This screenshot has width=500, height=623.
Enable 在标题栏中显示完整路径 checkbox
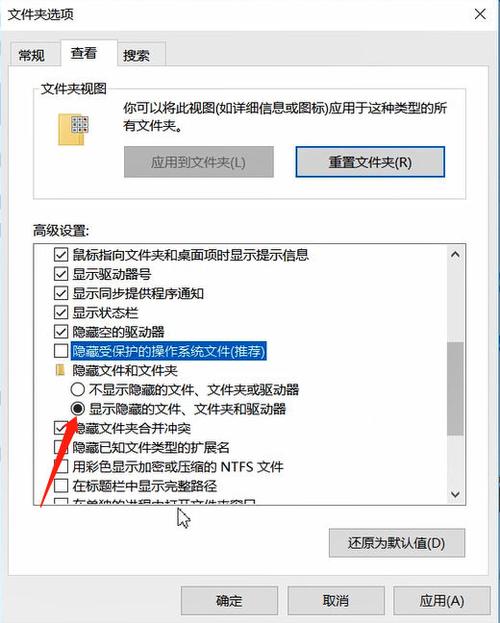point(61,486)
